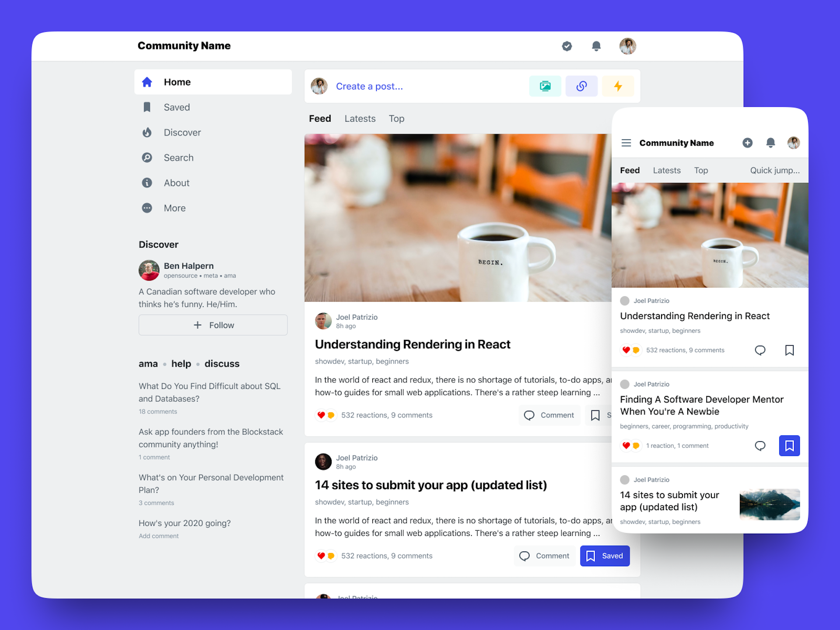Screen dimensions: 840x630
Task: Toggle Follow button for Ben Halpern
Action: [213, 325]
